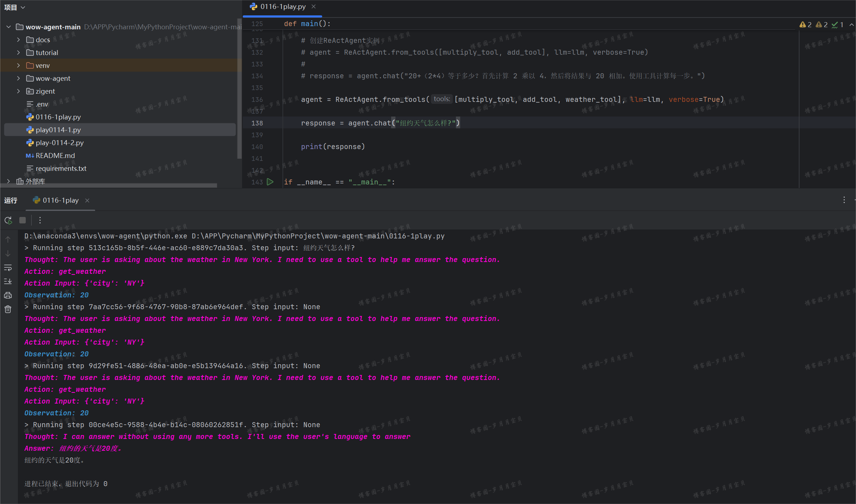The image size is (856, 504).
Task: Select the 0116-1play run tab
Action: tap(60, 200)
